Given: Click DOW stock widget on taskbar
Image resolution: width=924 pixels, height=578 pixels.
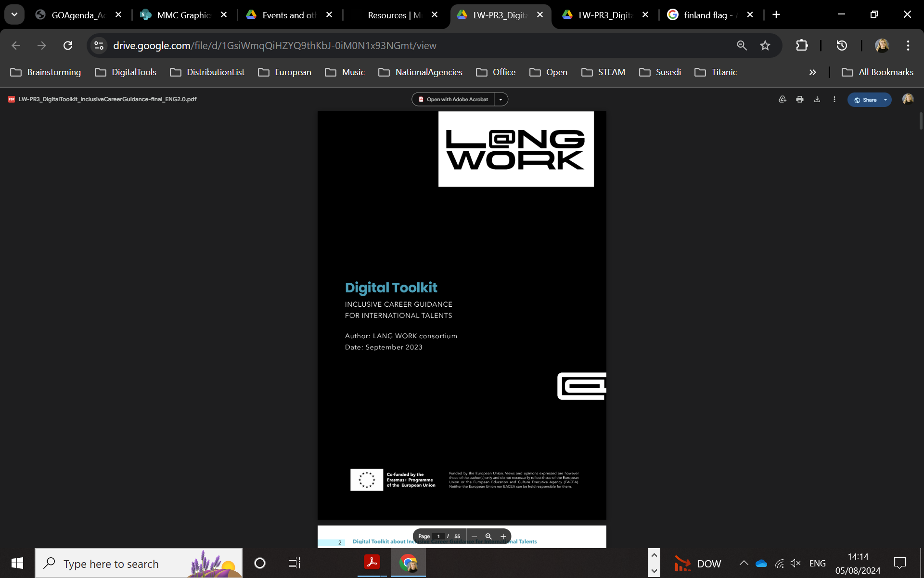Looking at the screenshot, I should pyautogui.click(x=697, y=563).
